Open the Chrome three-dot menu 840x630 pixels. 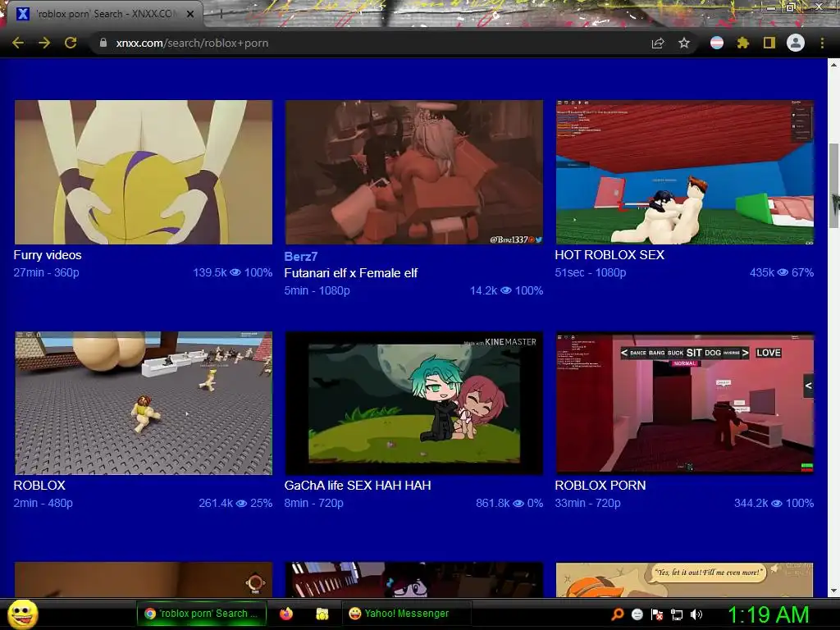(822, 43)
